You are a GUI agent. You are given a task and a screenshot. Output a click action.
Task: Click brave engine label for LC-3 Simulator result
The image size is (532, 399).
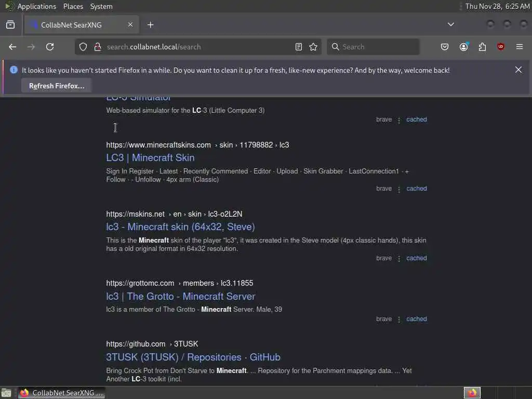click(384, 119)
